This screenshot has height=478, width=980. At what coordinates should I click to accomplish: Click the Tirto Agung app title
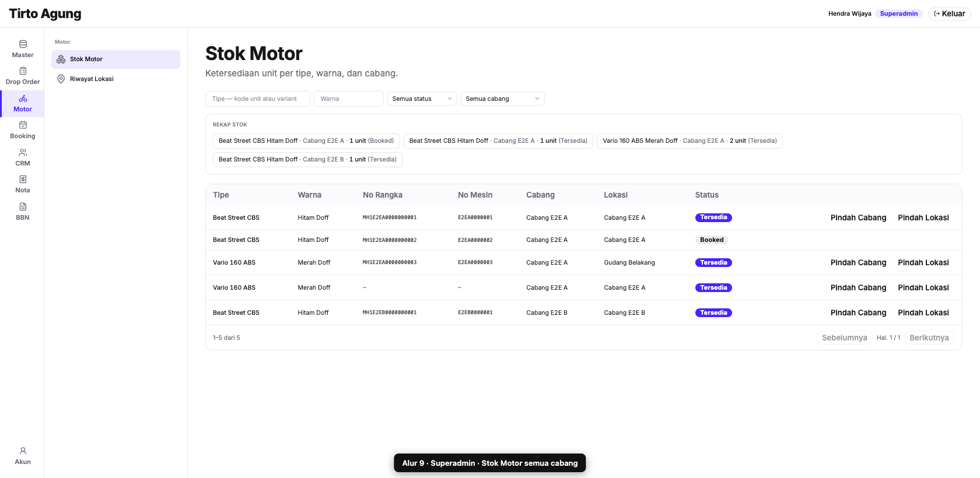coord(45,14)
